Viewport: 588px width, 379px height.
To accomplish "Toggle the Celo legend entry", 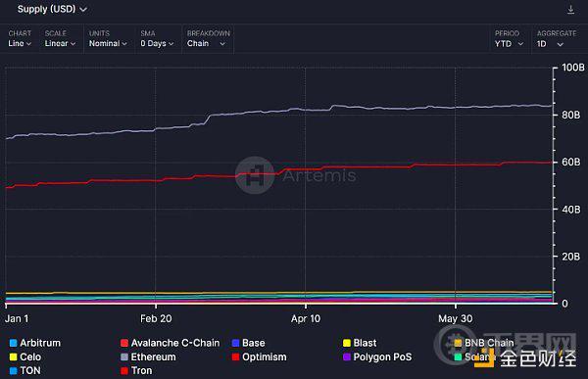I will (x=25, y=356).
